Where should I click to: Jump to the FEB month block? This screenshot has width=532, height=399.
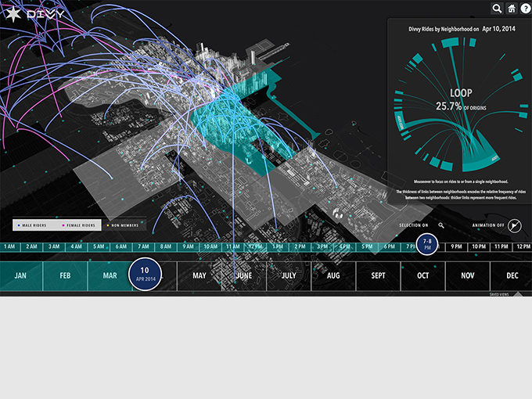65,276
